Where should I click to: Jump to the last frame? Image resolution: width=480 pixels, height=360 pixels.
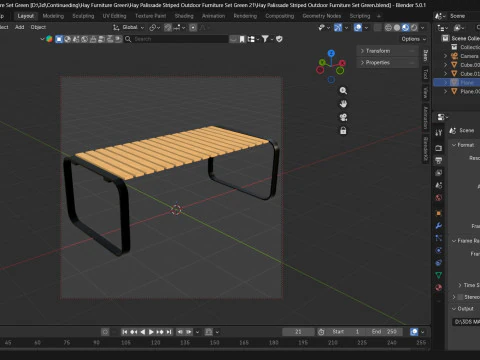(x=169, y=332)
